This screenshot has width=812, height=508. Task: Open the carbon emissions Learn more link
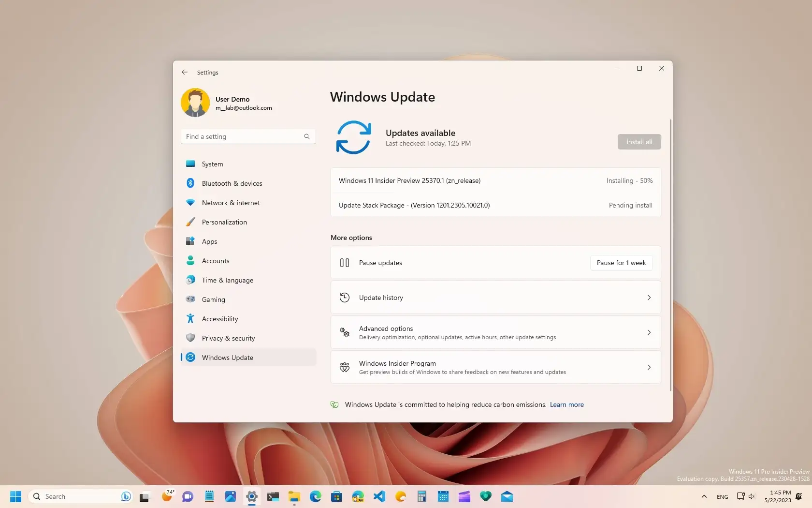coord(566,404)
